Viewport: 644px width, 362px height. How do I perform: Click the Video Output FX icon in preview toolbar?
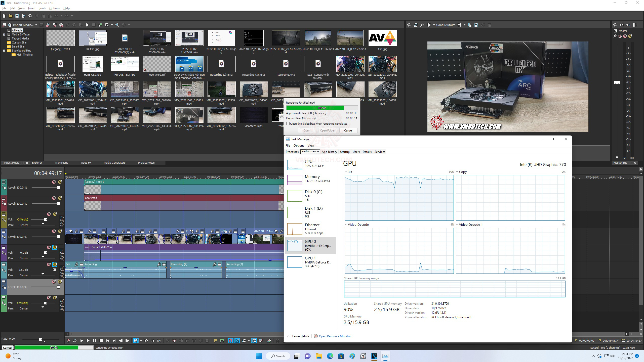pyautogui.click(x=422, y=25)
